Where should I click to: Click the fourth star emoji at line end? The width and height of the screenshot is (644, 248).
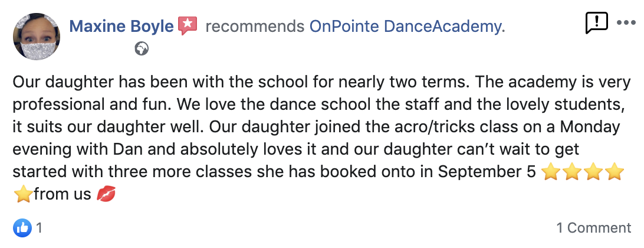coord(615,172)
